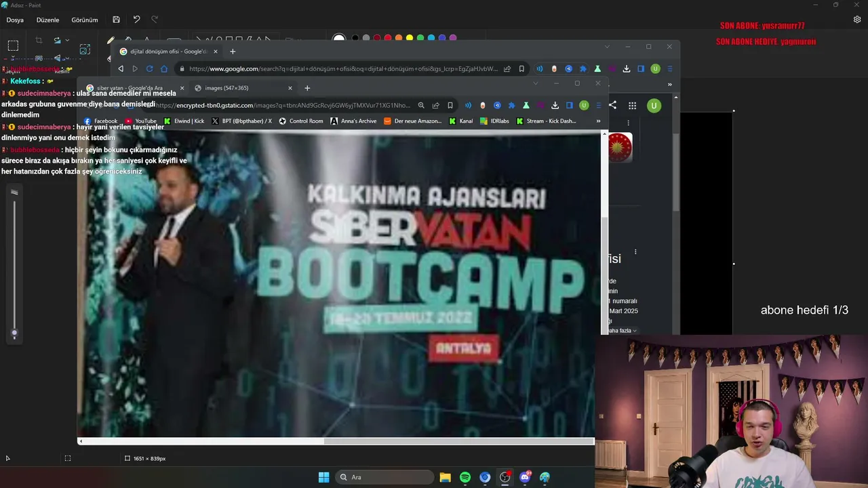Open Spotify from the taskbar

click(465, 477)
